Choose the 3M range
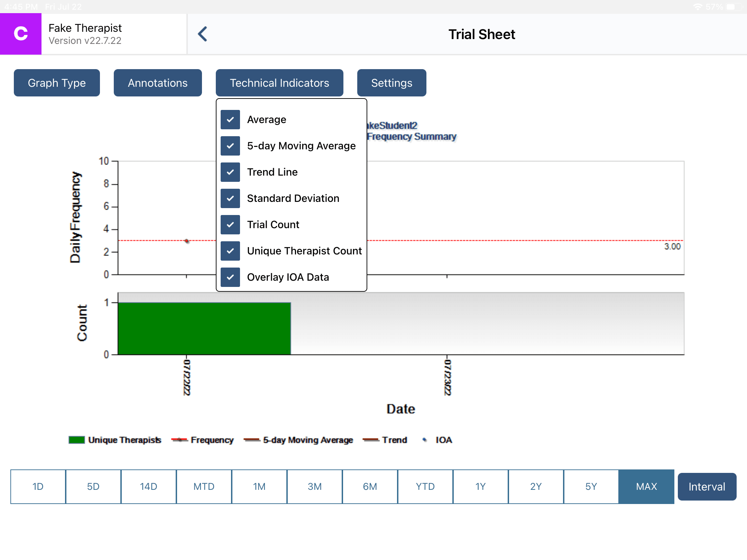The width and height of the screenshot is (747, 560). pos(315,487)
